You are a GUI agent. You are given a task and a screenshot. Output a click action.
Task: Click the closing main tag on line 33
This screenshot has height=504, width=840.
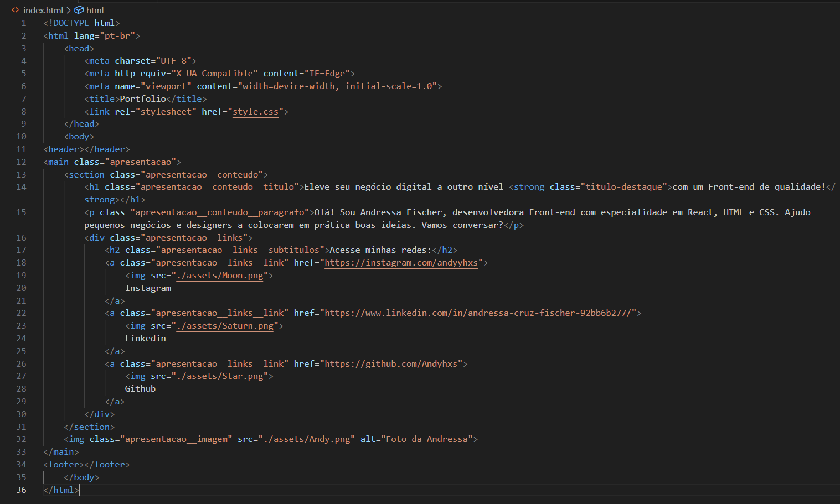61,451
